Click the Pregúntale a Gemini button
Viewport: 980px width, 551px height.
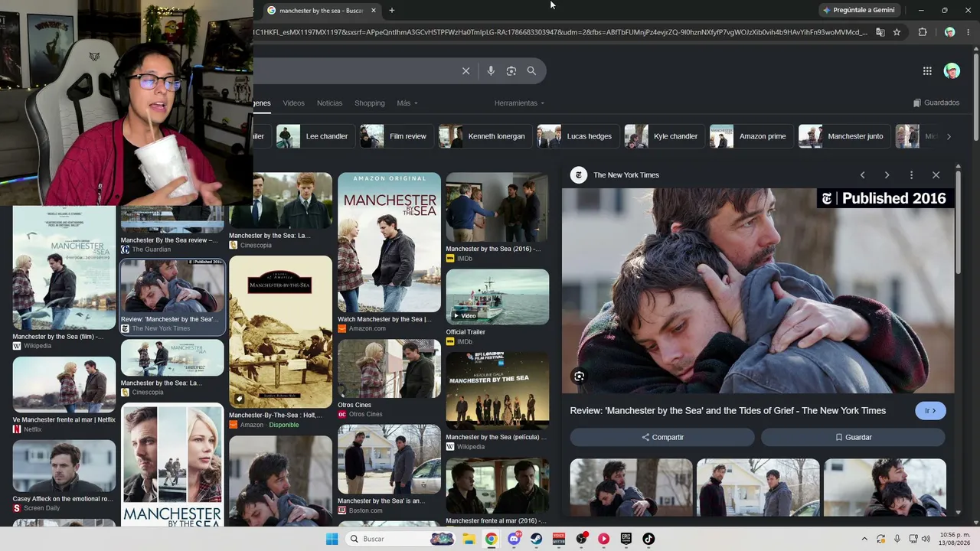tap(857, 11)
